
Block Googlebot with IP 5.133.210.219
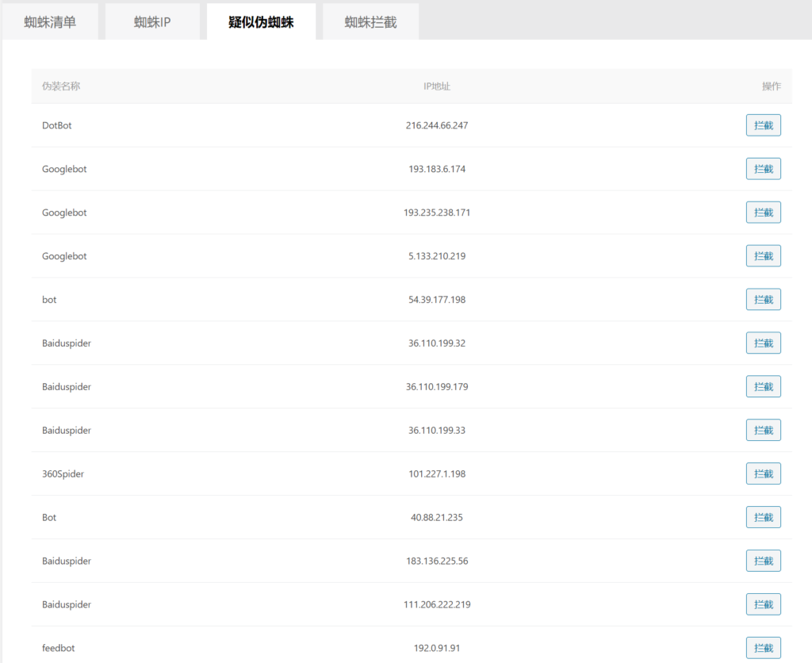pos(763,256)
